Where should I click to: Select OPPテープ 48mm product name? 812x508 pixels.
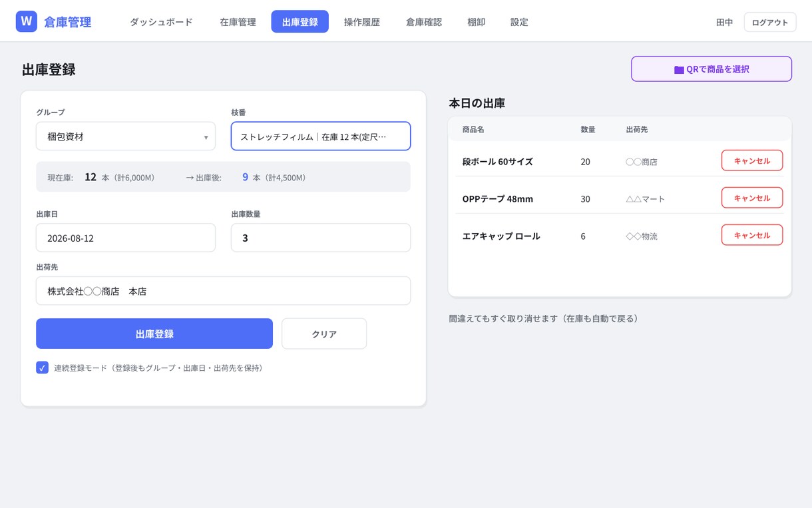tap(498, 199)
